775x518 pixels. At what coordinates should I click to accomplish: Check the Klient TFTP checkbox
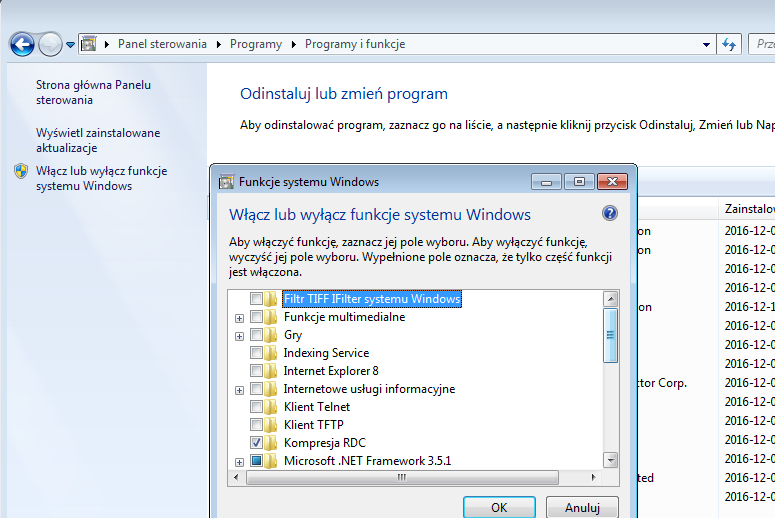pos(256,424)
